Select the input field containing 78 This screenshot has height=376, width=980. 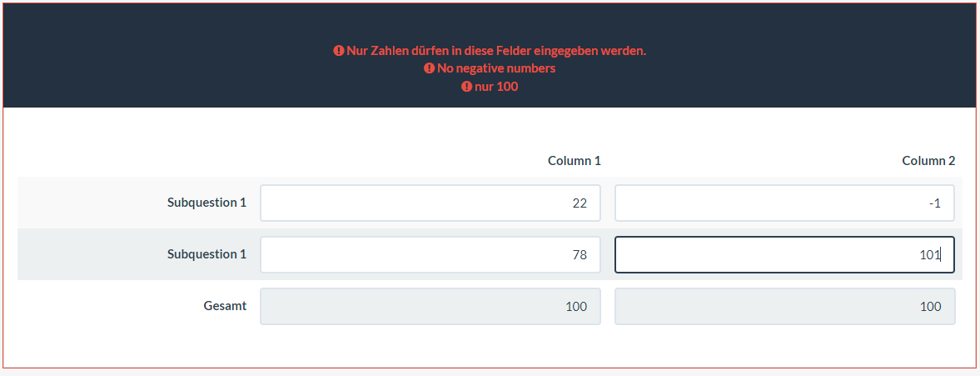coord(430,254)
